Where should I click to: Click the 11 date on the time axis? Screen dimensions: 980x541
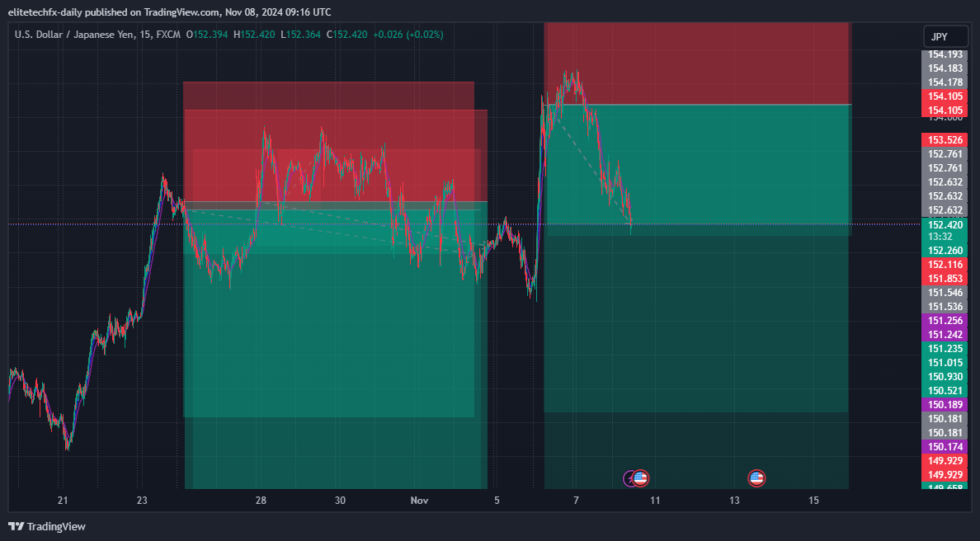(x=655, y=501)
